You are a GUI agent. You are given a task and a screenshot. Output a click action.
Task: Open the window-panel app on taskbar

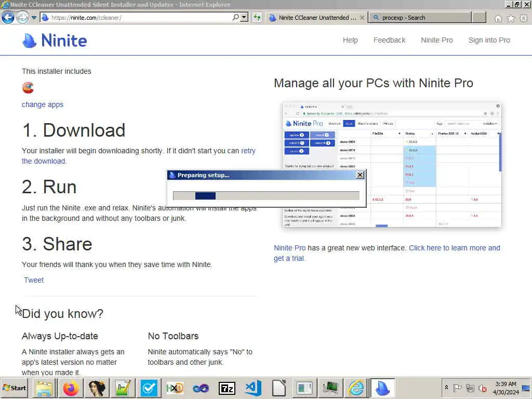tap(304, 388)
